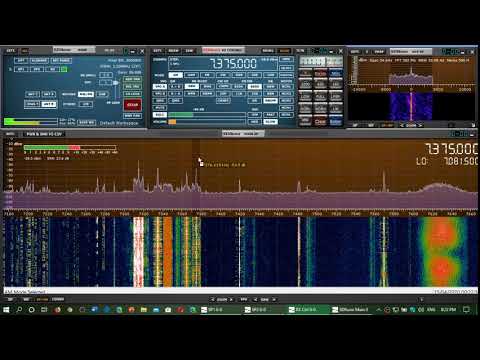Activate VFO B button
The image size is (480, 360).
pyautogui.click(x=160, y=94)
